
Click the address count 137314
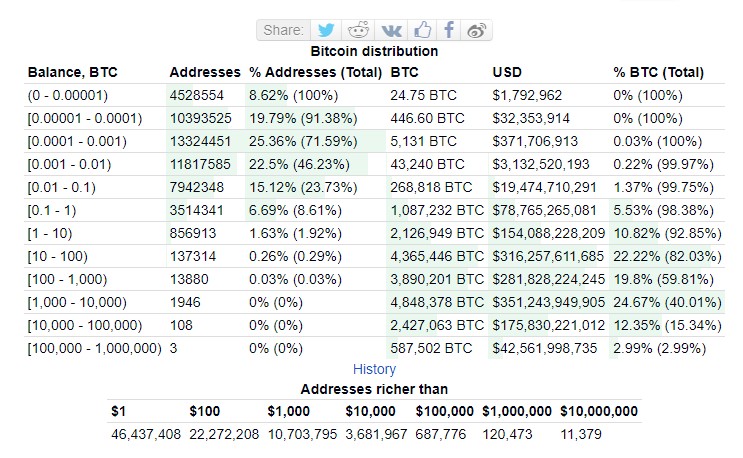tap(193, 256)
